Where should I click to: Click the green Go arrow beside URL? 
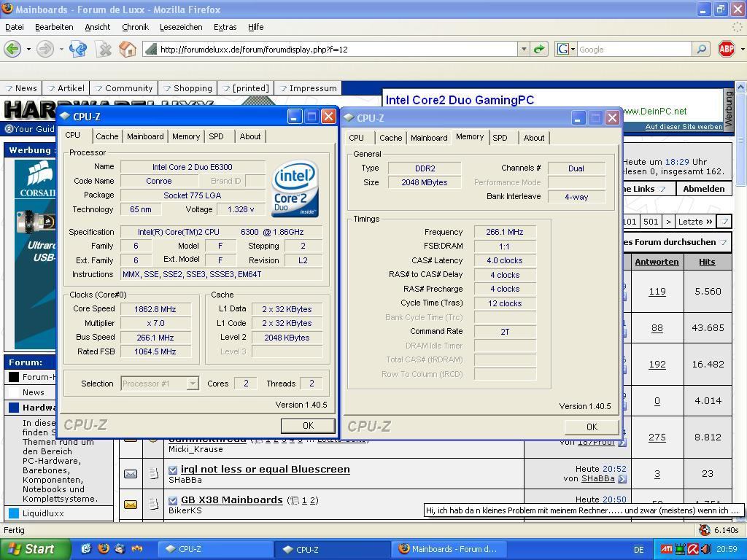pos(539,49)
